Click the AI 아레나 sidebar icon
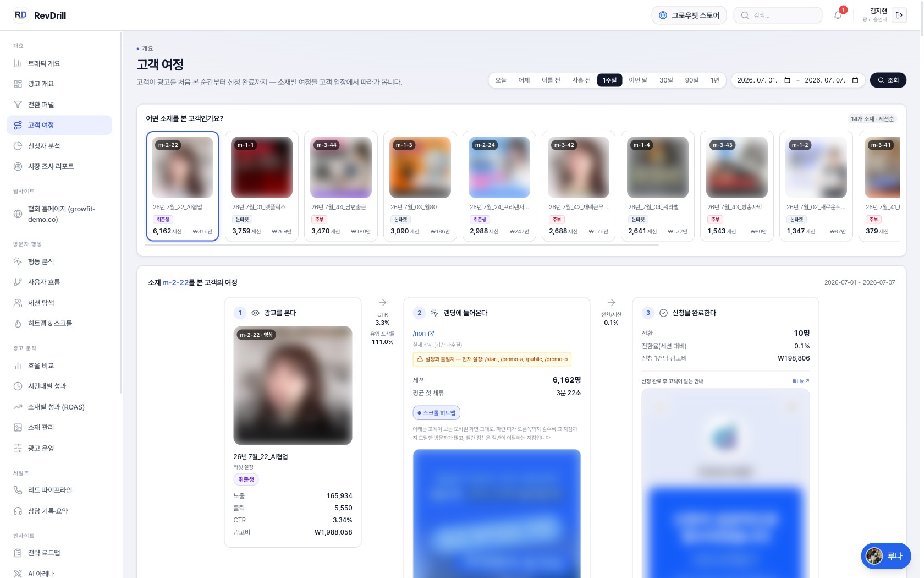The image size is (924, 578). pyautogui.click(x=18, y=573)
